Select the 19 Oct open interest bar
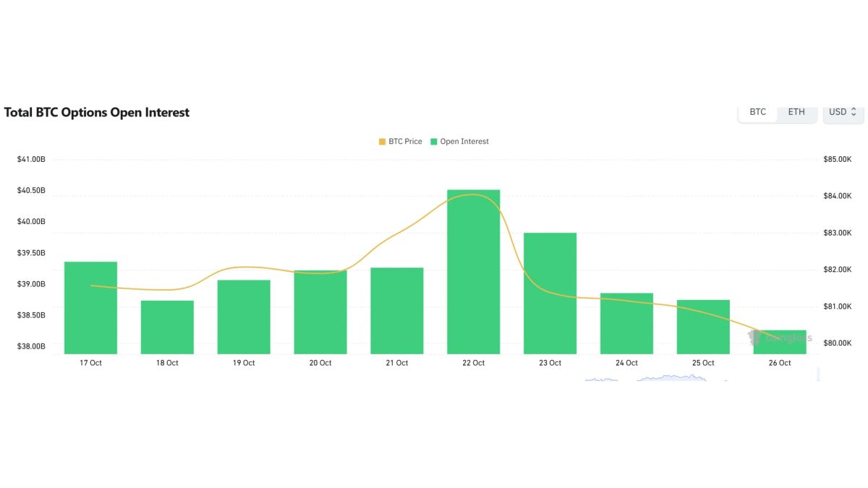The height and width of the screenshot is (488, 868). coord(244,317)
